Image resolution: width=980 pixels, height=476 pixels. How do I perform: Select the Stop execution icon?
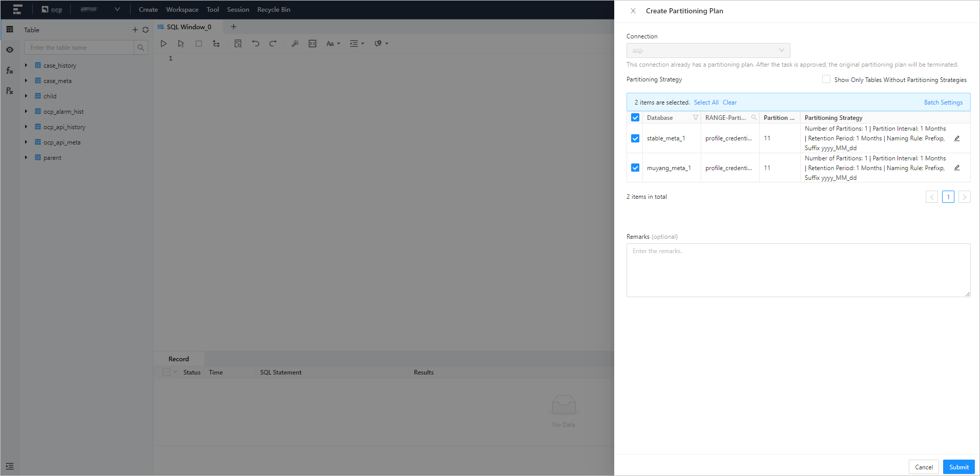(199, 44)
